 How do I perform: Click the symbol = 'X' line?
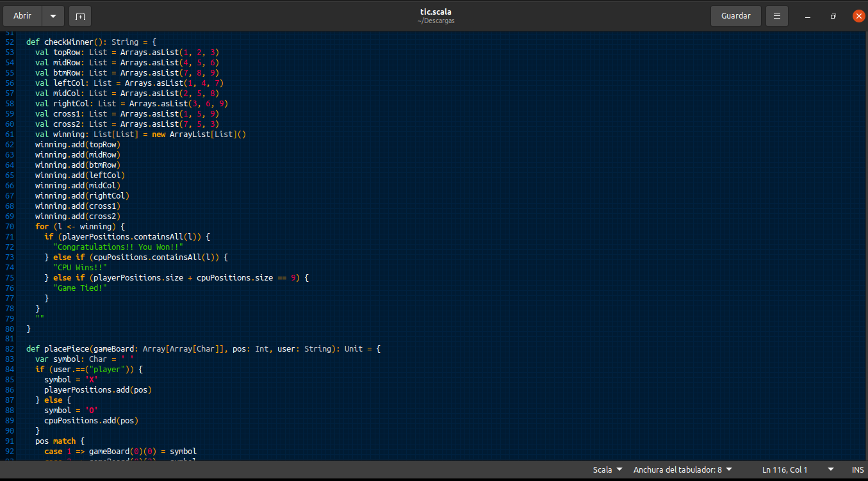(x=71, y=380)
